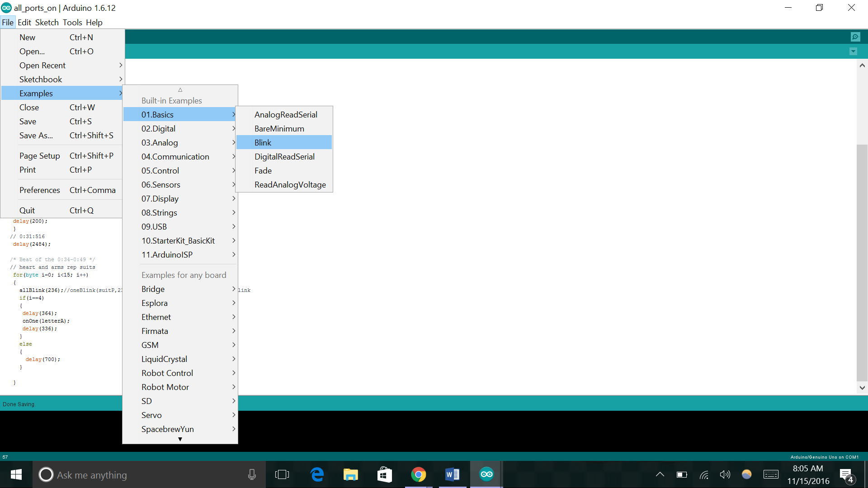Click the tab menu dropdown arrow
This screenshot has height=488, width=868.
pos(853,52)
